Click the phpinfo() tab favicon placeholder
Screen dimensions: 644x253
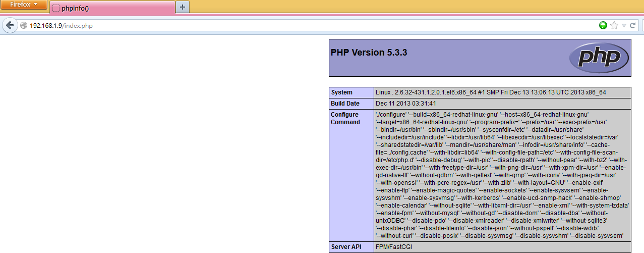click(x=56, y=8)
